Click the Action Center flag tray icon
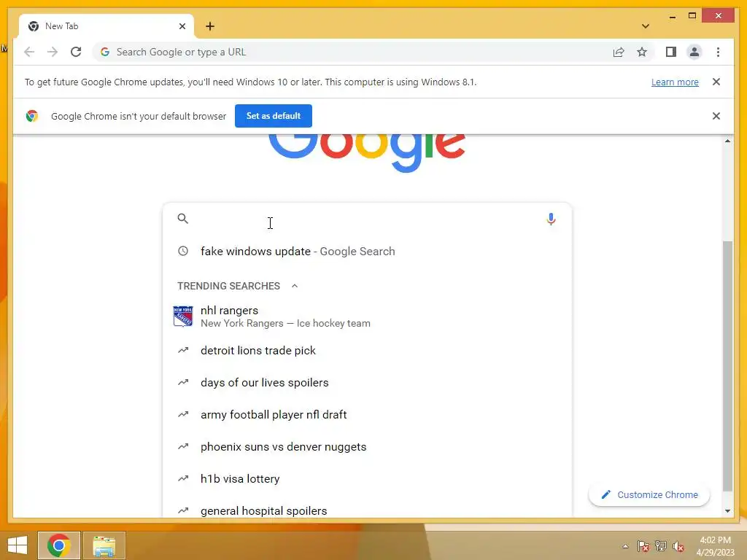Image resolution: width=747 pixels, height=560 pixels. click(x=643, y=546)
